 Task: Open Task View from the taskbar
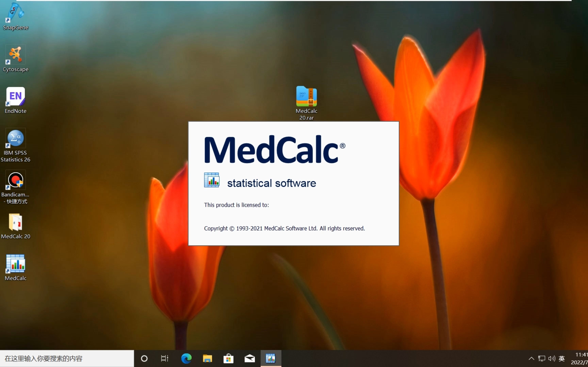point(165,359)
